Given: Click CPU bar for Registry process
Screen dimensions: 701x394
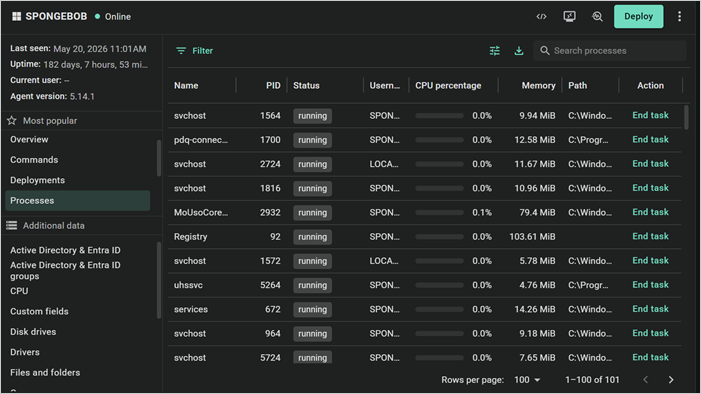Looking at the screenshot, I should [x=439, y=237].
